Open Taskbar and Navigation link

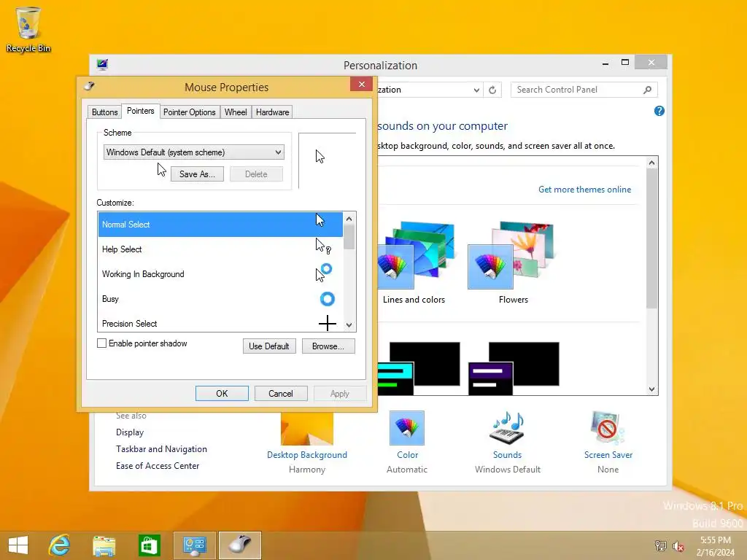click(x=161, y=449)
